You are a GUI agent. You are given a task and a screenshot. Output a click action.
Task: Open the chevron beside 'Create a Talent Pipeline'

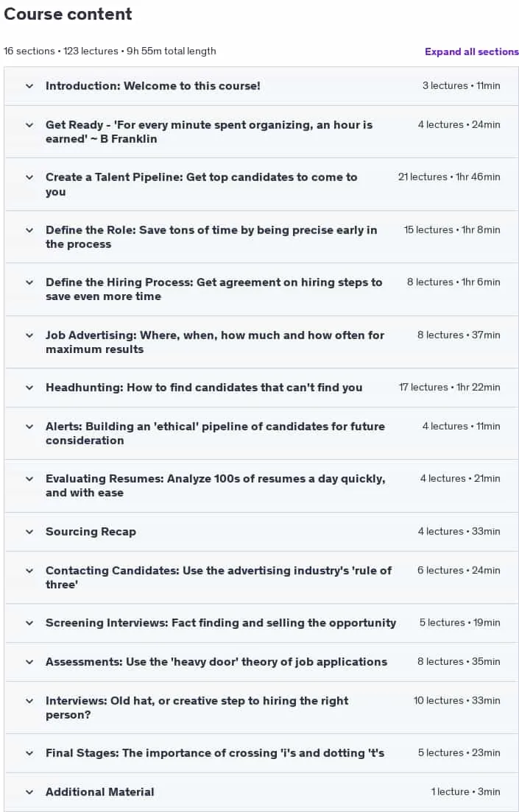point(29,177)
